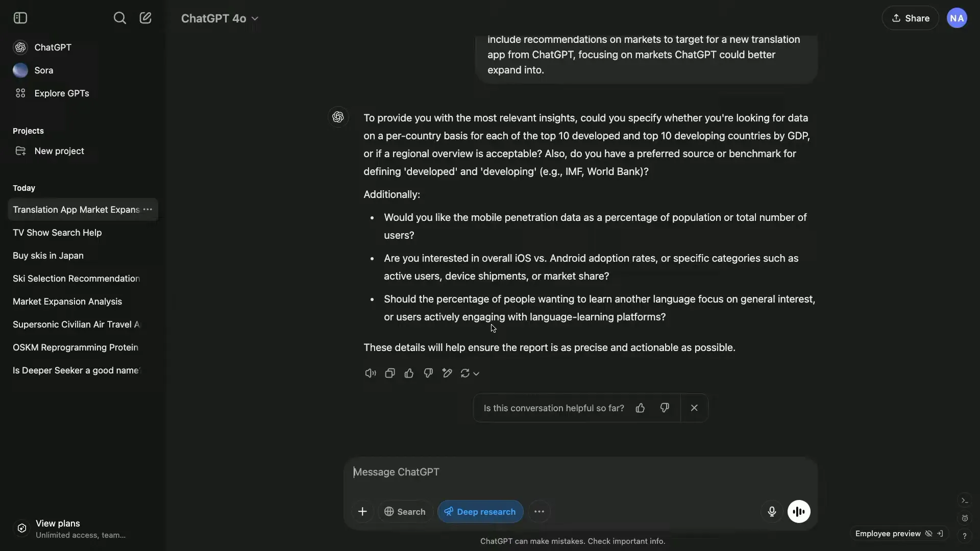This screenshot has width=980, height=551.
Task: Toggle the Deep research option
Action: pyautogui.click(x=479, y=511)
